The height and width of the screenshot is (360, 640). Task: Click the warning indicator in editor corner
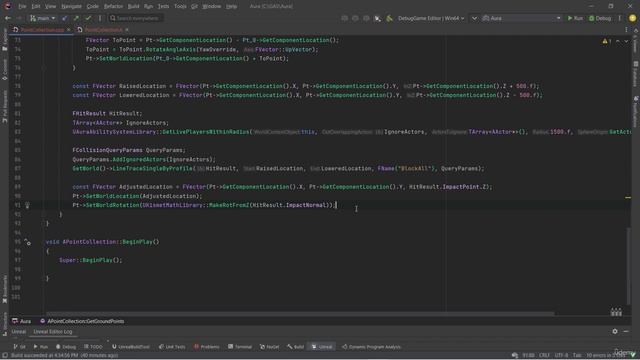point(607,41)
